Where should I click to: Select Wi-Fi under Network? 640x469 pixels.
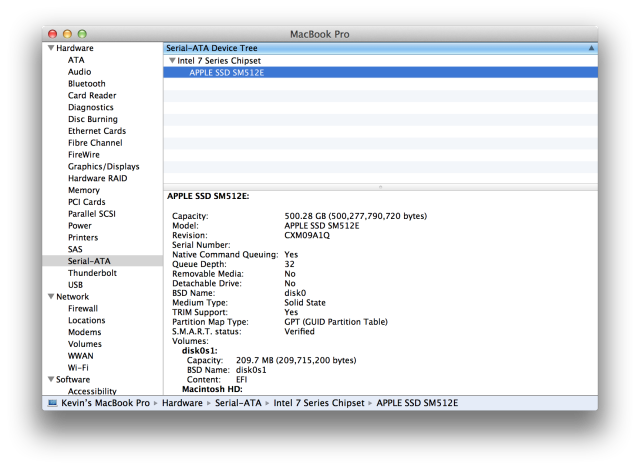coord(78,368)
